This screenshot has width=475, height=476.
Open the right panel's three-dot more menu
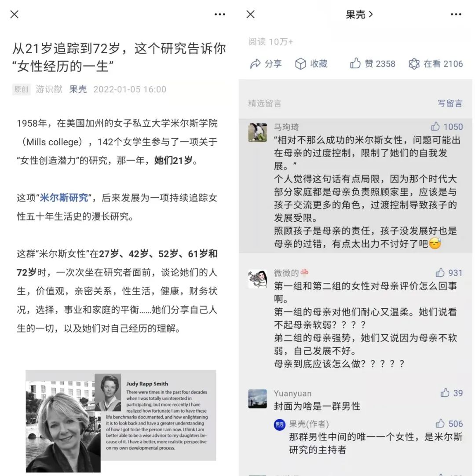[456, 14]
